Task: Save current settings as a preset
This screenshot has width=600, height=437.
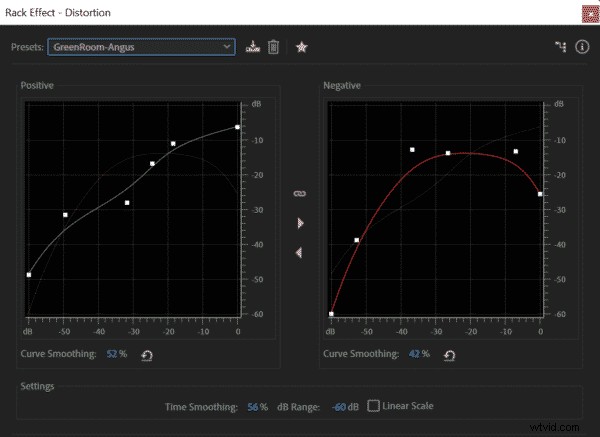Action: pyautogui.click(x=253, y=46)
